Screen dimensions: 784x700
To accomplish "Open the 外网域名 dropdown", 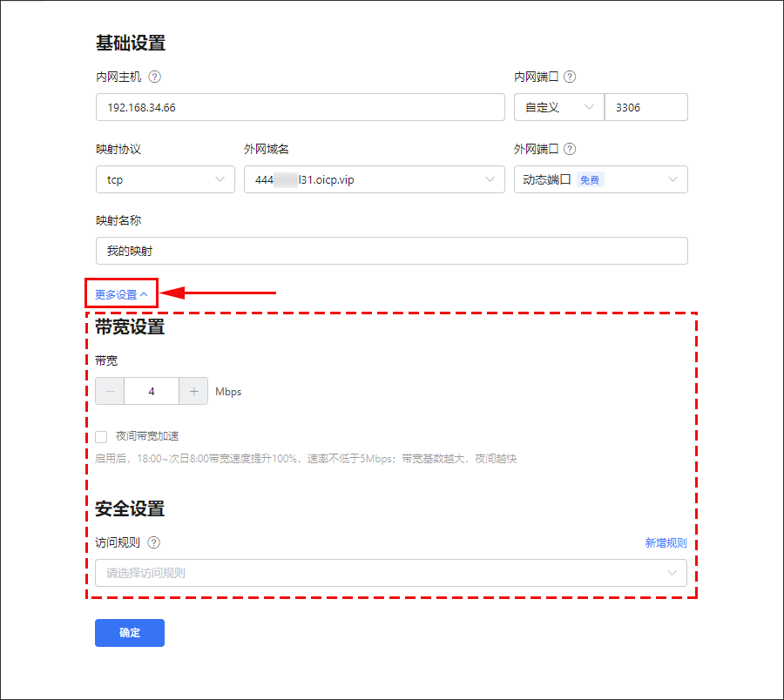I will point(374,179).
